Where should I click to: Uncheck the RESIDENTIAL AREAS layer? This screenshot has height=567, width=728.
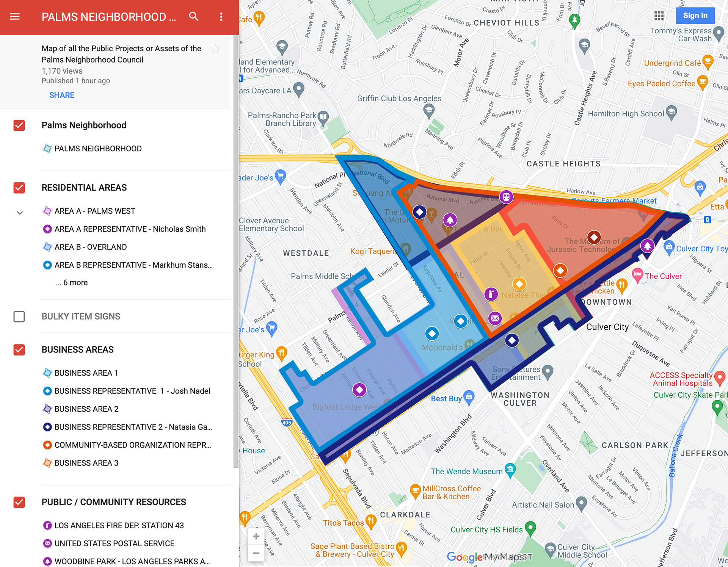click(19, 188)
